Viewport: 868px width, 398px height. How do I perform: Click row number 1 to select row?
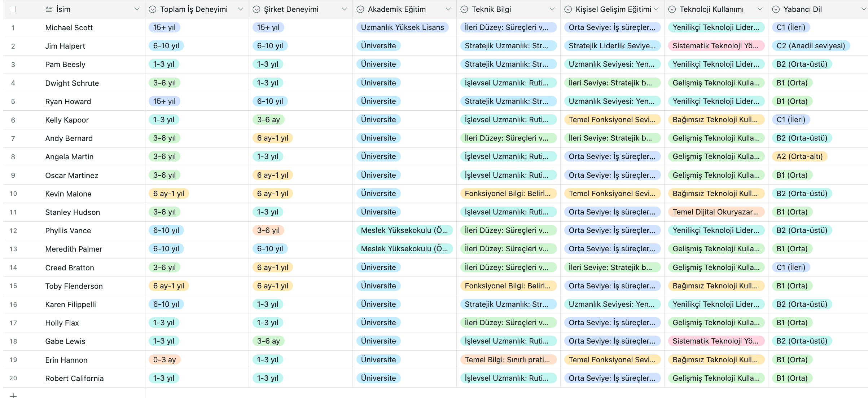[x=13, y=28]
